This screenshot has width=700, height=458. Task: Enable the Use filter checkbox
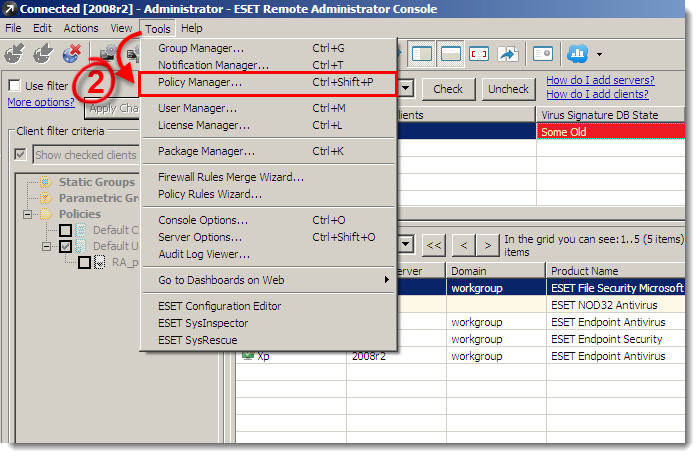click(15, 87)
